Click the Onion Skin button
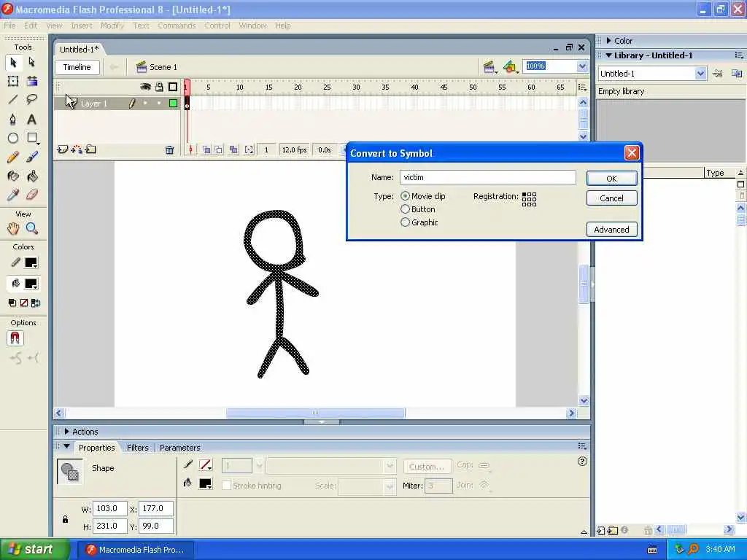 coord(206,150)
